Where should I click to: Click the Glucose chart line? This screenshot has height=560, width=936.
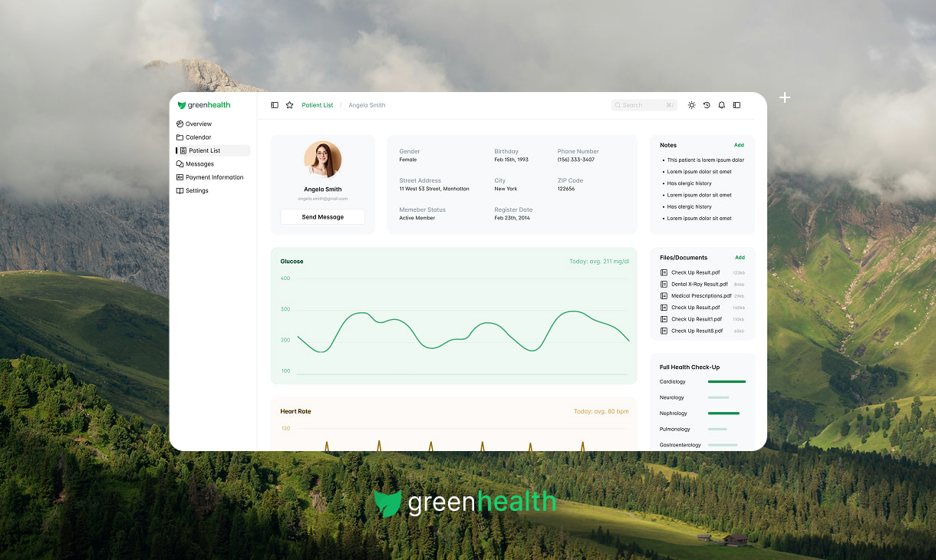[463, 331]
